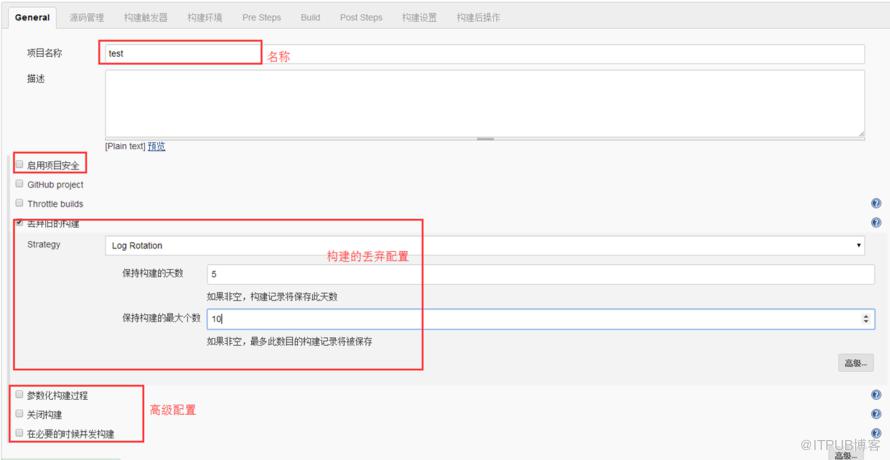
Task: Click inside the 描述 text area
Action: click(x=485, y=103)
